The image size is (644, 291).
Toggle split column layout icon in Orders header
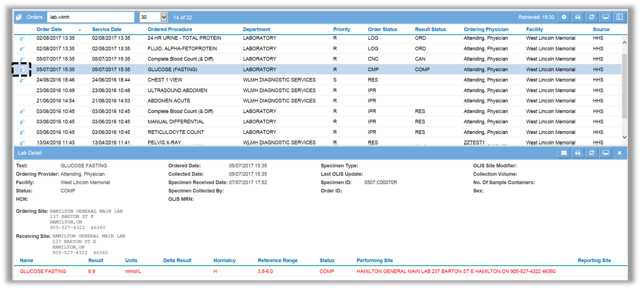[x=619, y=17]
